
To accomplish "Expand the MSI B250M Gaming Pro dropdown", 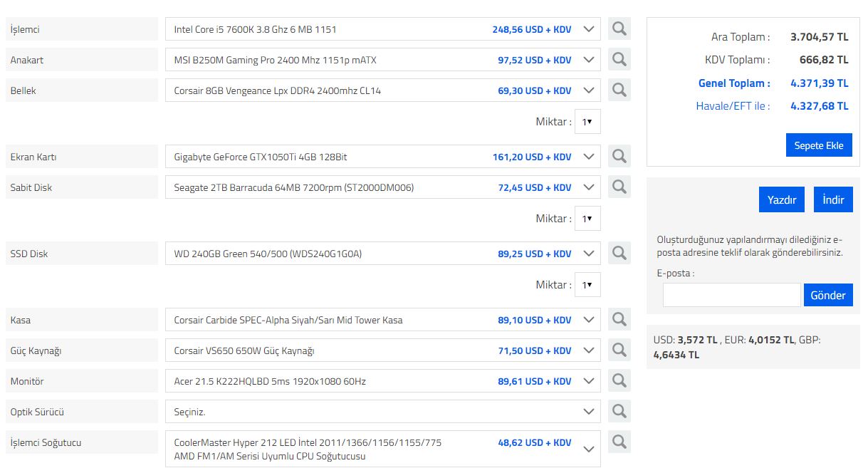I will [x=383, y=60].
